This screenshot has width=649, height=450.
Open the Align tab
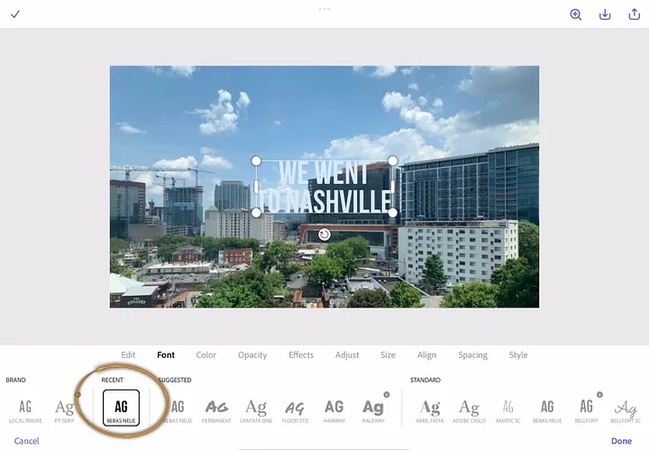427,355
